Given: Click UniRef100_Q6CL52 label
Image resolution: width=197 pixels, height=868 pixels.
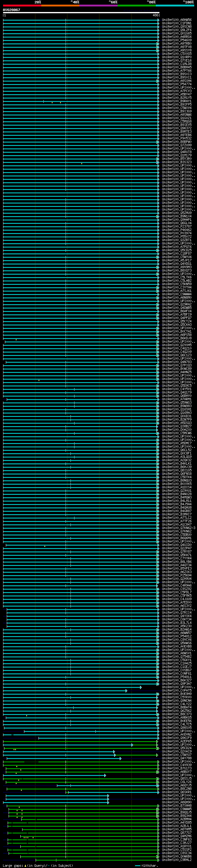Looking at the screenshot, I should coord(177,450).
